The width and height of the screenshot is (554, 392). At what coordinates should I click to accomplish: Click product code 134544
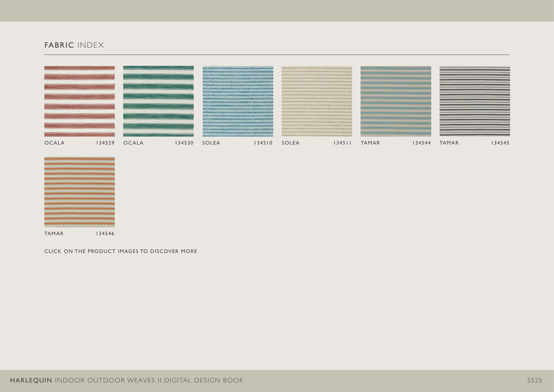pos(421,143)
